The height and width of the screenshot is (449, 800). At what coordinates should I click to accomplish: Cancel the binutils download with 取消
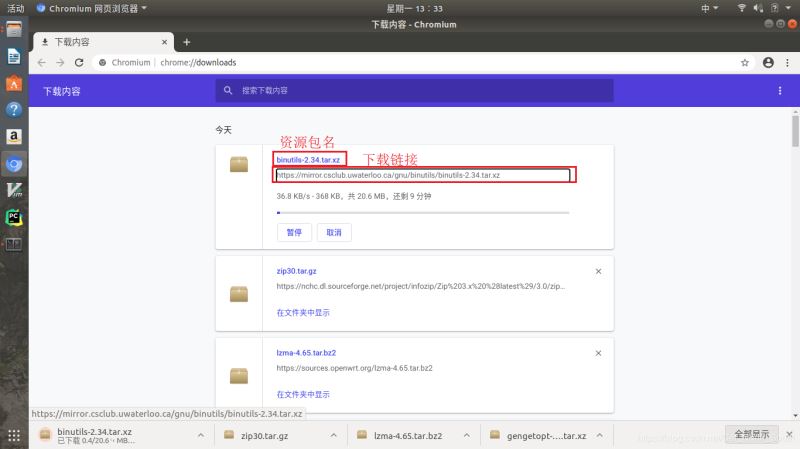[334, 232]
